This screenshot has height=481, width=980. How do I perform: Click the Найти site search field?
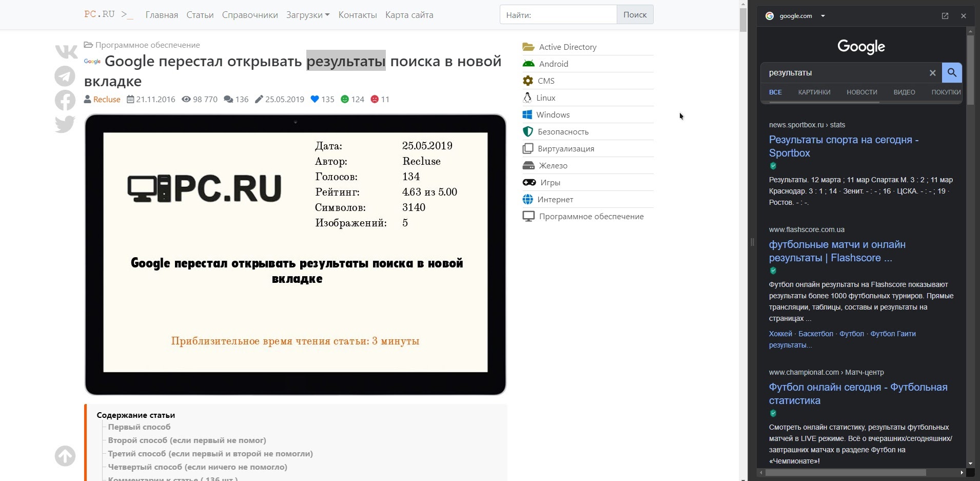(558, 14)
